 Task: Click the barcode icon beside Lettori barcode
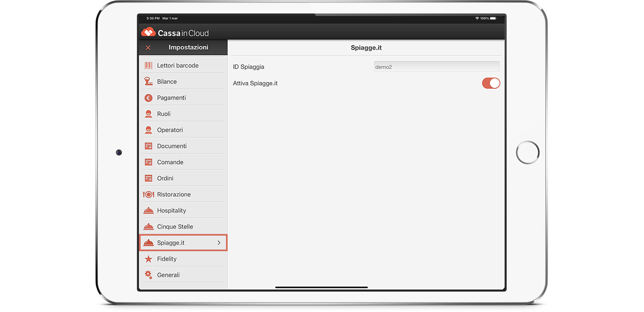coord(149,65)
